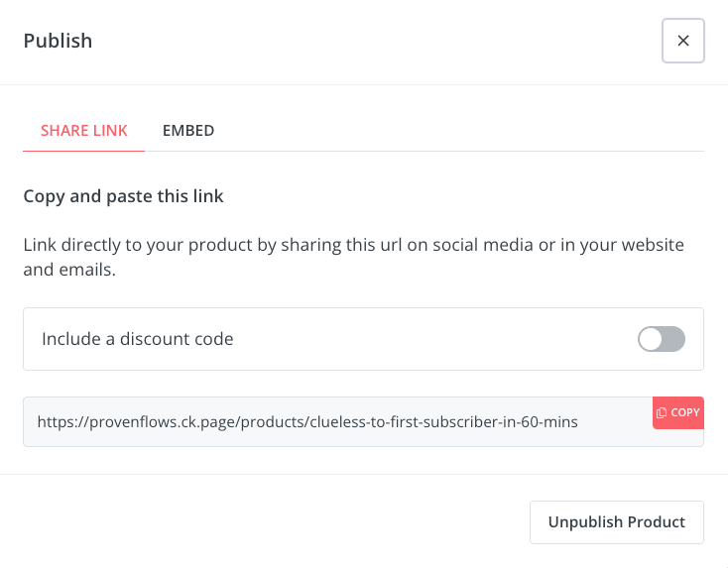Click the word COPY on the red button

coord(685,412)
